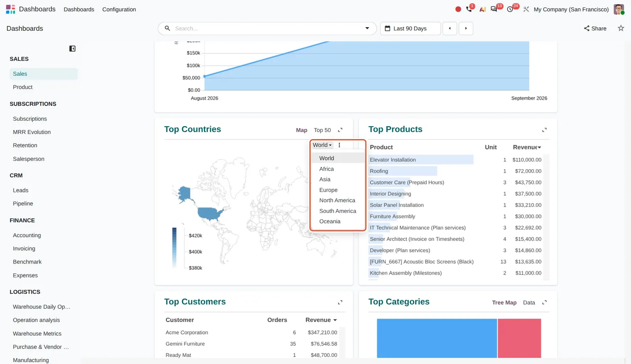The height and width of the screenshot is (364, 631).
Task: Open the Expenses dashboard
Action: coord(43,275)
